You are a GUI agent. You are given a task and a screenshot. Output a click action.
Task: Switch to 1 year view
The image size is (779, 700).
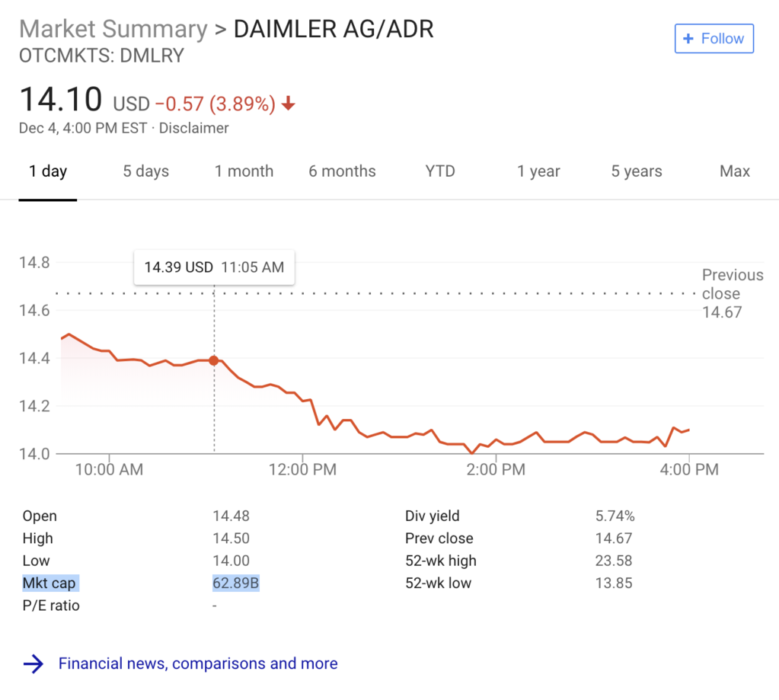[x=538, y=171]
